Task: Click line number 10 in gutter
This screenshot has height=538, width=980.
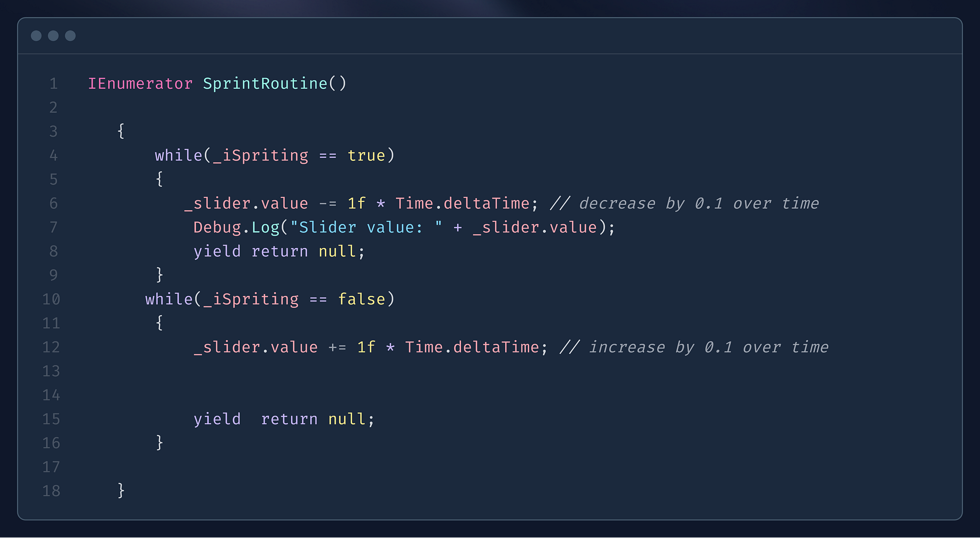Action: pyautogui.click(x=51, y=299)
